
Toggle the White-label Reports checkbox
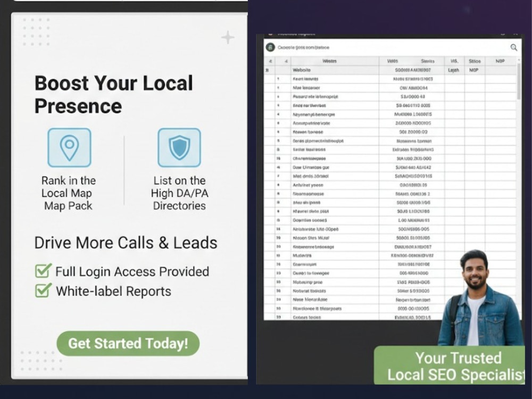44,290
